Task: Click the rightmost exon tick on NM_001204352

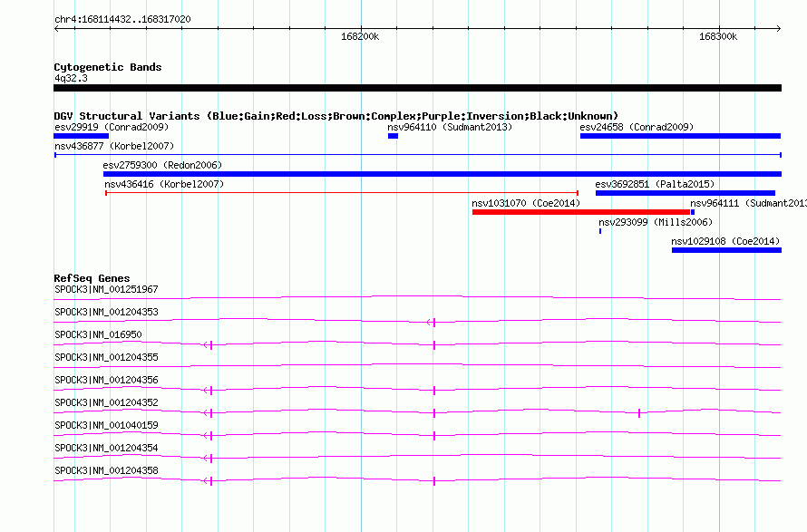Action: tap(639, 413)
